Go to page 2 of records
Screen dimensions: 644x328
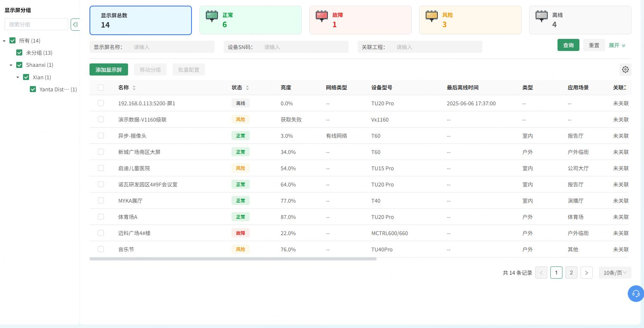pyautogui.click(x=571, y=273)
